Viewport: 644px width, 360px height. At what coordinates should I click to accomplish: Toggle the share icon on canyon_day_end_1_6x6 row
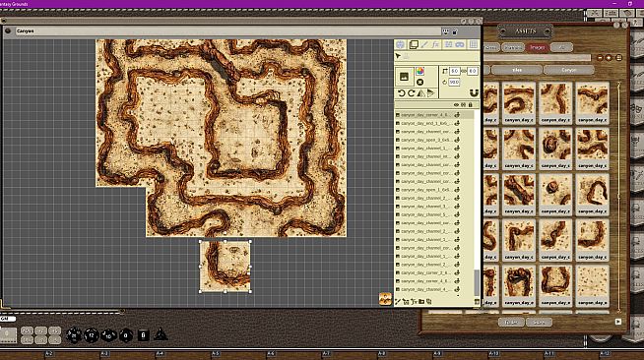click(x=457, y=123)
